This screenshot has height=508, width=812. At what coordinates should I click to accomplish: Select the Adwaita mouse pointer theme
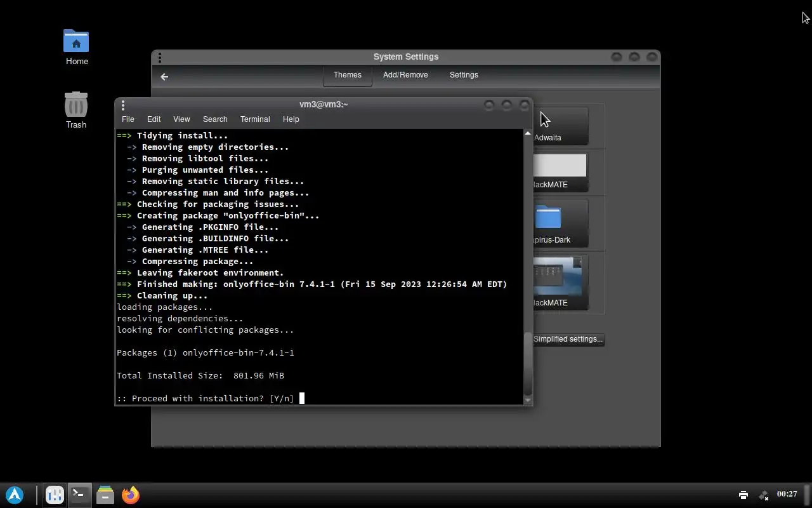(560, 126)
